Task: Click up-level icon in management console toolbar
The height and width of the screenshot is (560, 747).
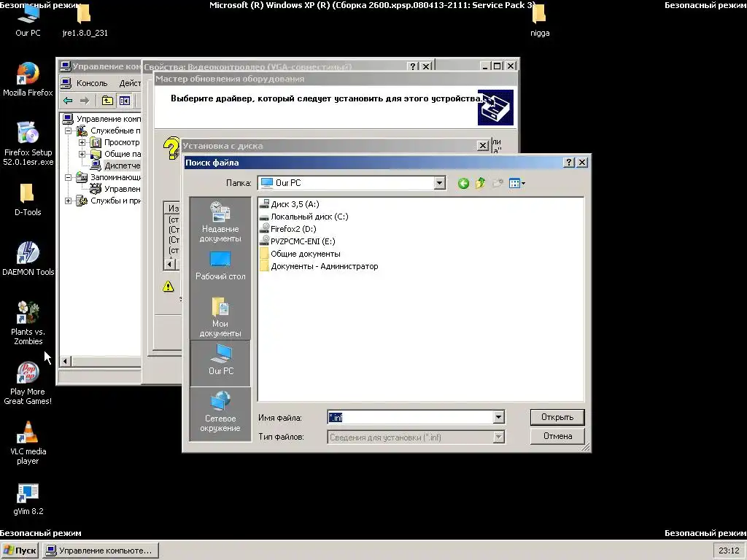Action: 107,101
